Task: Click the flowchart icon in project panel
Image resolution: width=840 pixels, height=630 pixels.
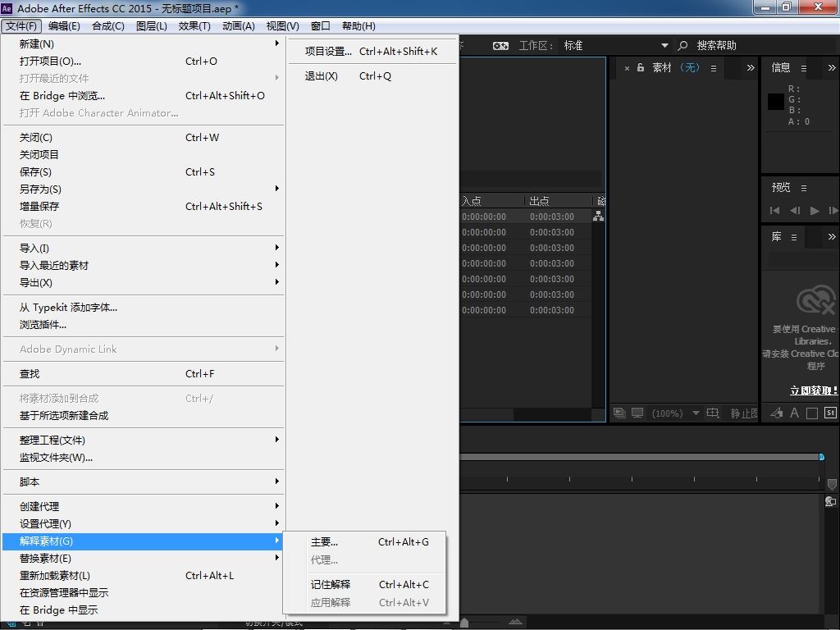Action: coord(598,217)
